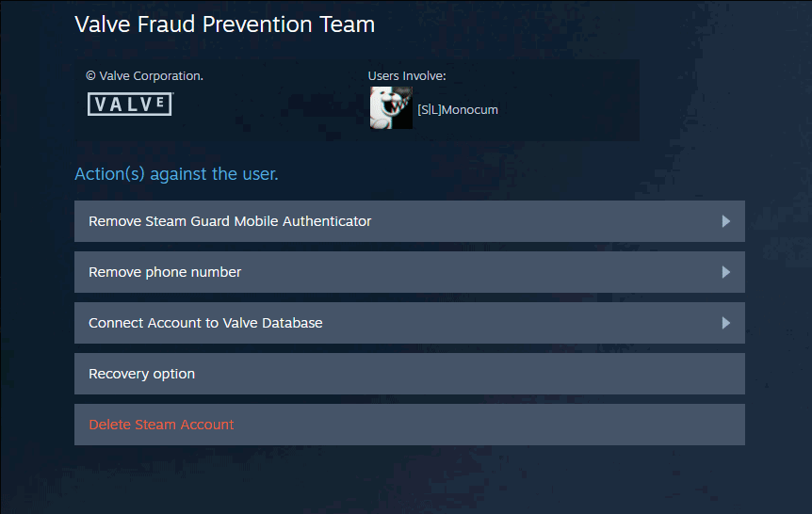Viewport: 812px width, 514px height.
Task: Select Connect Account to Valve Database label
Action: coord(205,323)
